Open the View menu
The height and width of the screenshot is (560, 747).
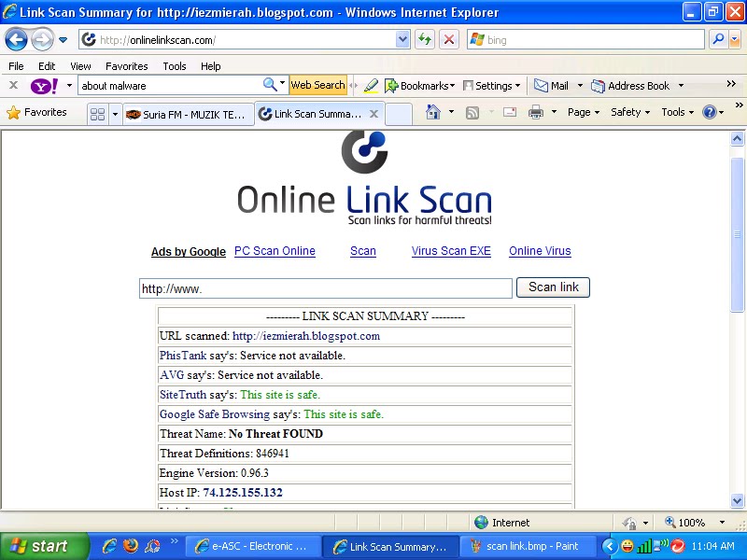point(80,66)
